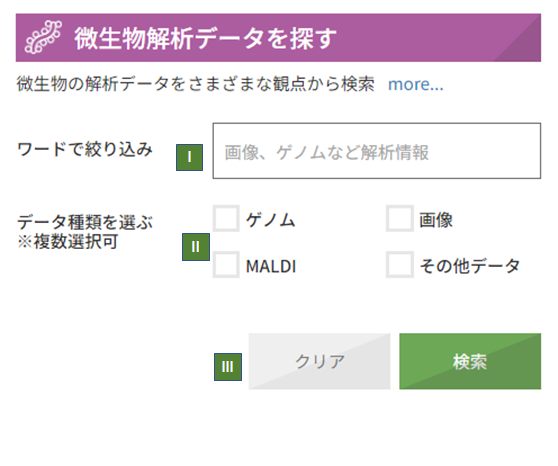The width and height of the screenshot is (558, 466).
Task: Click the 微生物解析データを探す header title
Action: click(x=205, y=38)
